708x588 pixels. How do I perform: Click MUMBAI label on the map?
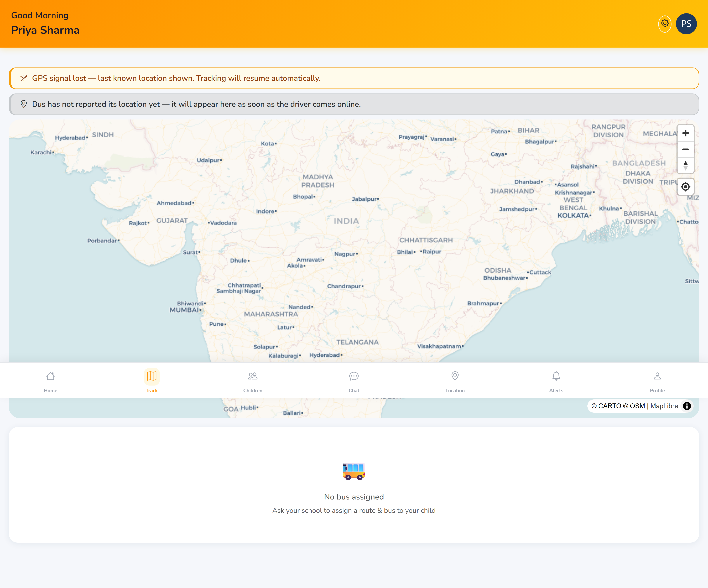[184, 310]
